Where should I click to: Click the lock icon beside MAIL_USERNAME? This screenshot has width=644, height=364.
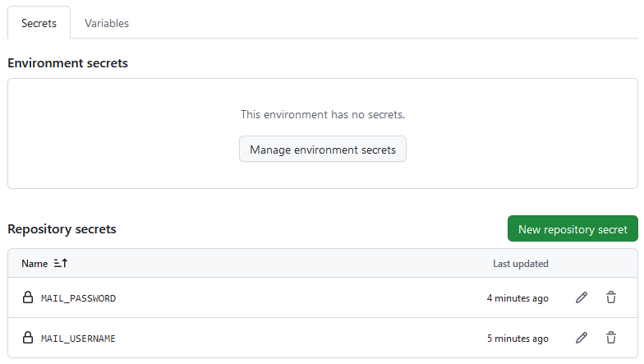tap(28, 337)
